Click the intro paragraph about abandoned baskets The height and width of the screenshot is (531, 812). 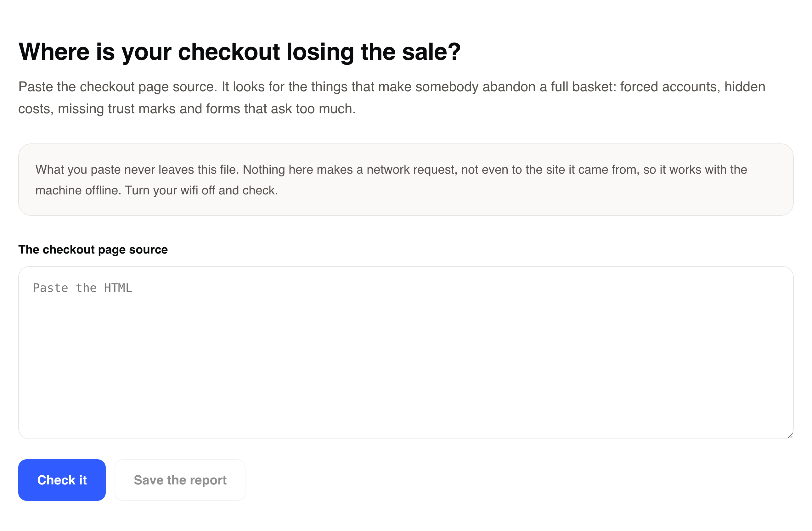pyautogui.click(x=392, y=98)
